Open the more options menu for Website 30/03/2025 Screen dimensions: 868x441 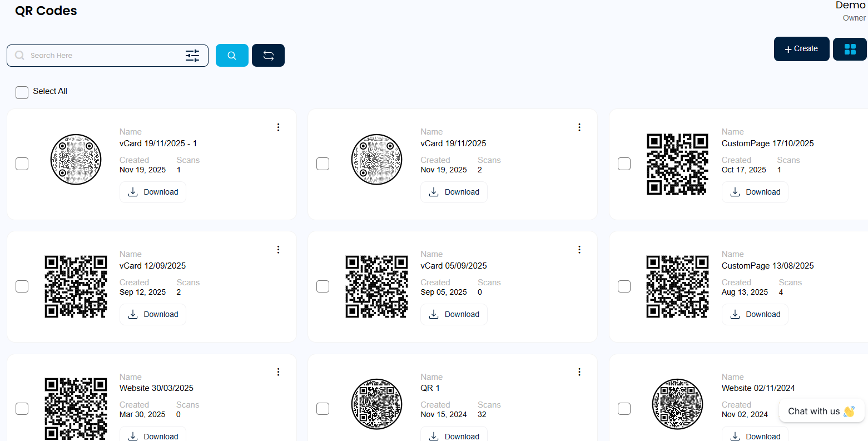(279, 372)
